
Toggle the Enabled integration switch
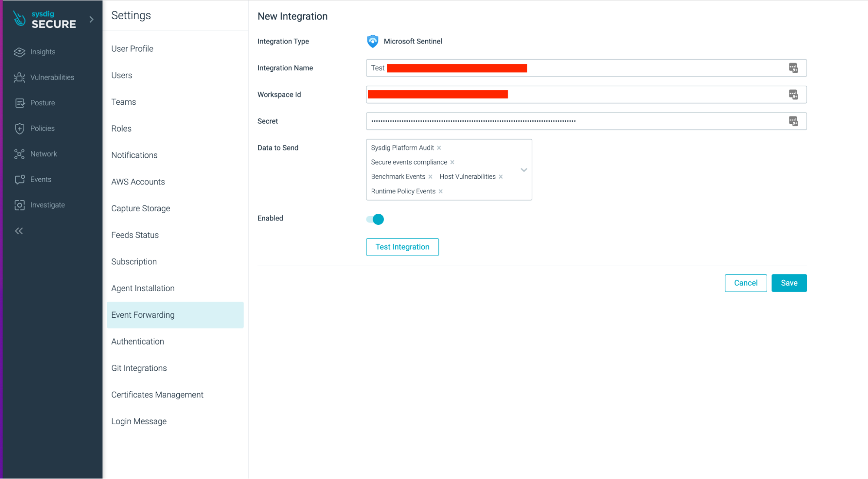[x=375, y=219]
